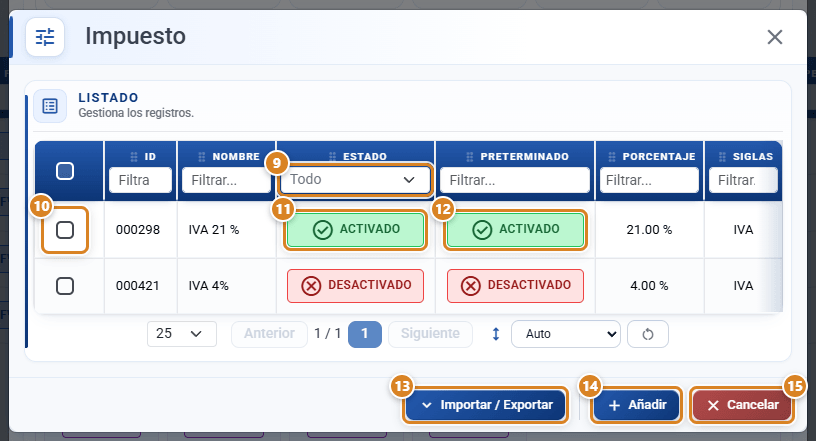Click the Impuesto dialog title
Screen dimensions: 816x441
[x=135, y=36]
